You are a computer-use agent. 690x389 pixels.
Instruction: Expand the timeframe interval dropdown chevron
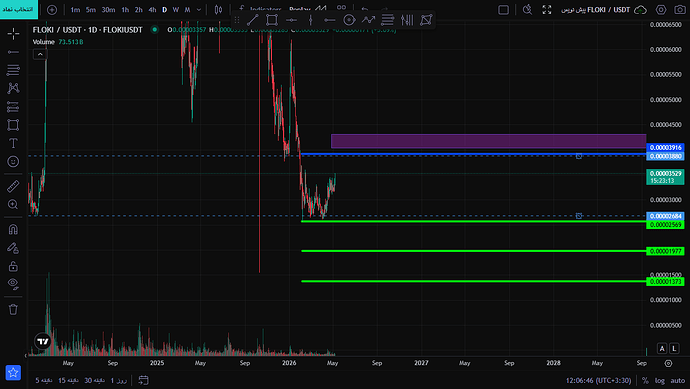coord(199,10)
